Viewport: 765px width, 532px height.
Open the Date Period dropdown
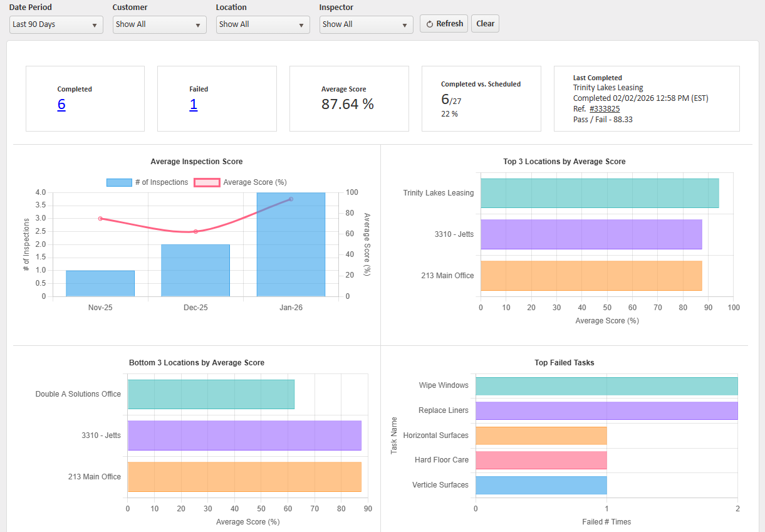coord(56,24)
